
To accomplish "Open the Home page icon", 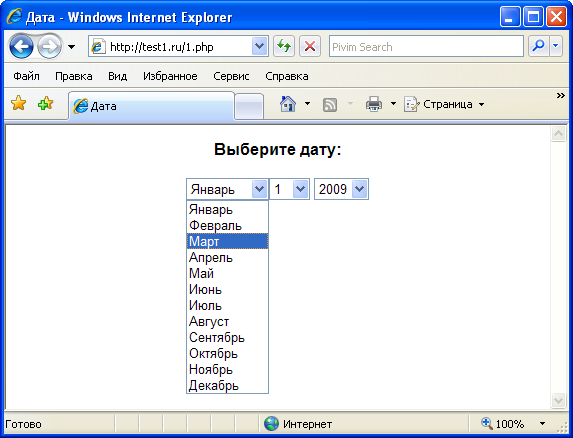I will coord(288,104).
